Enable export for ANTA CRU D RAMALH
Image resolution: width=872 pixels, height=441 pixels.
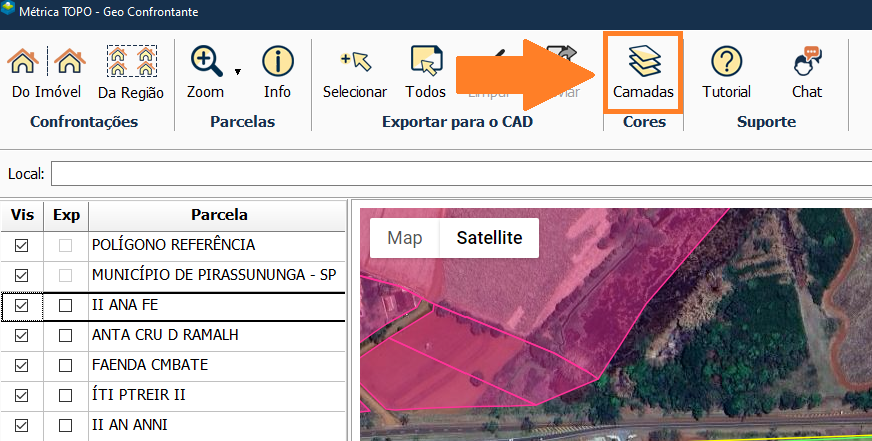tap(66, 335)
